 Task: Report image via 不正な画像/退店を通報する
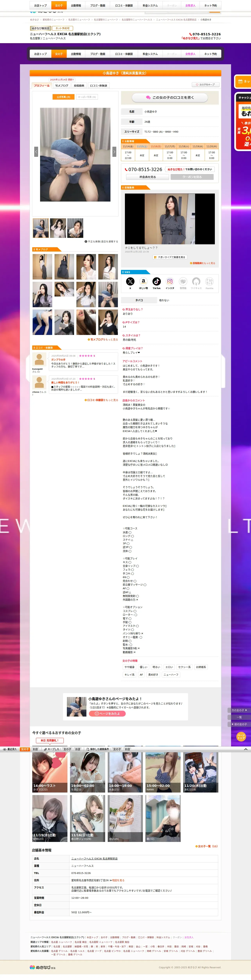(x=101, y=242)
